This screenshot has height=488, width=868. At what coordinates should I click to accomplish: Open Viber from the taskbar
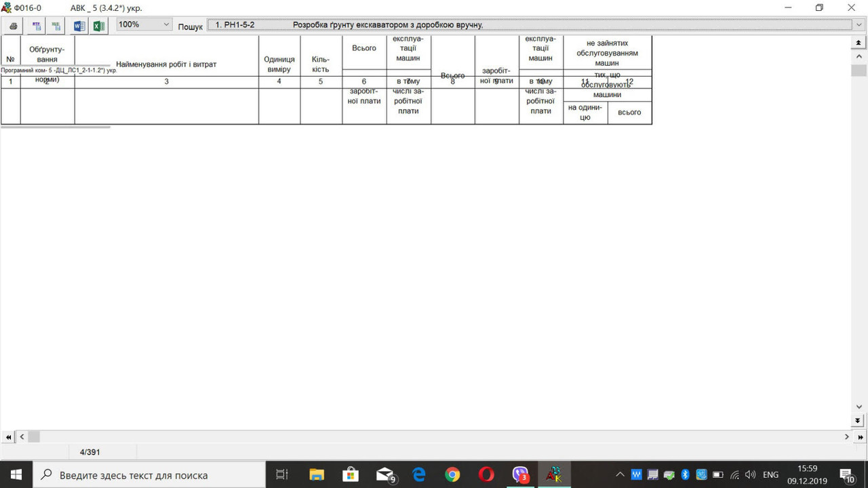click(521, 474)
